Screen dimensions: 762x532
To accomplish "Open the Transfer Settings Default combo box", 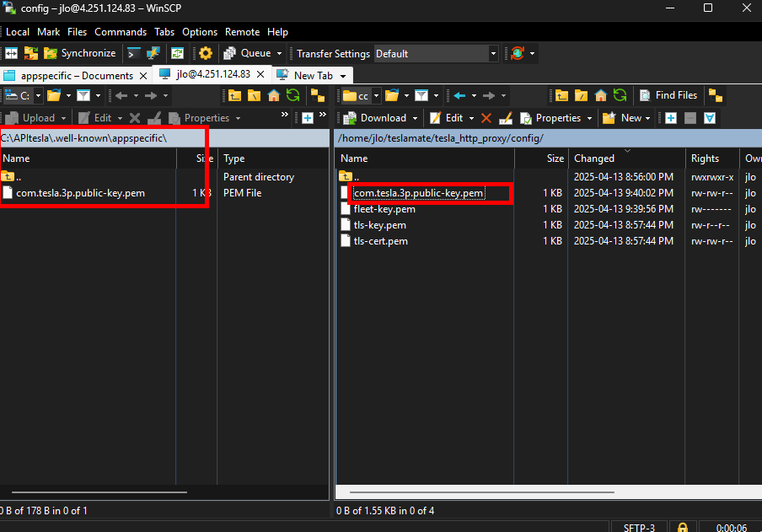I will [436, 53].
